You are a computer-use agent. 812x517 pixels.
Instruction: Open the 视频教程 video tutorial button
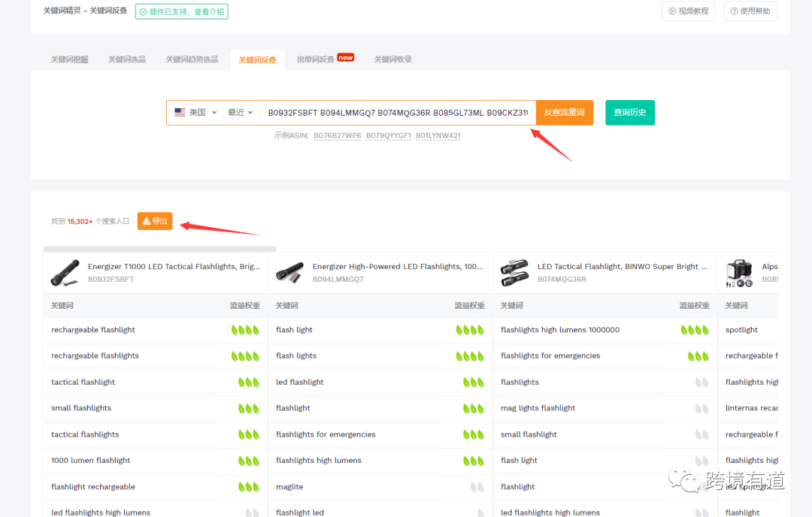click(688, 11)
